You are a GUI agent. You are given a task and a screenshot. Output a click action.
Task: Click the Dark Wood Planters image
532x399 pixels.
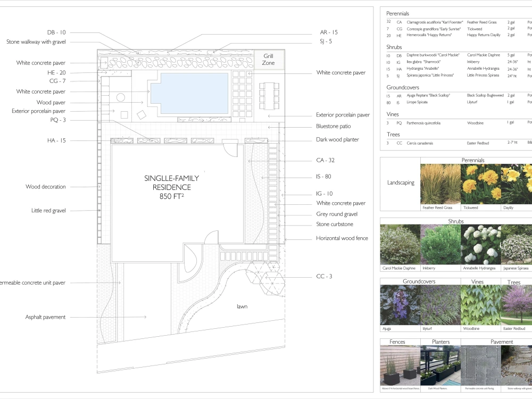click(439, 366)
